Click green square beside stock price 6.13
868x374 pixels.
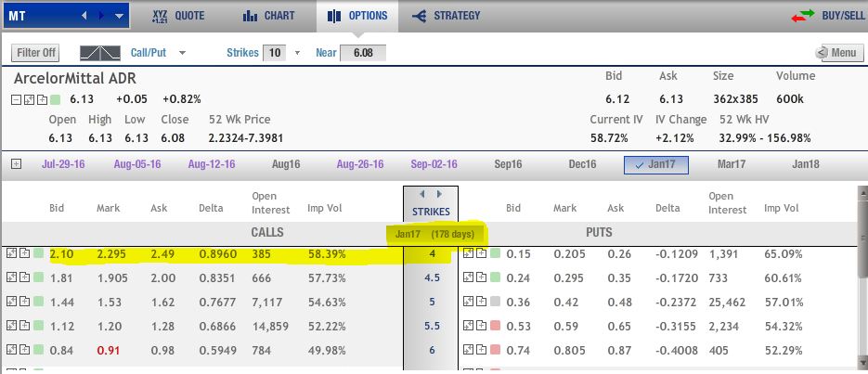click(x=55, y=100)
